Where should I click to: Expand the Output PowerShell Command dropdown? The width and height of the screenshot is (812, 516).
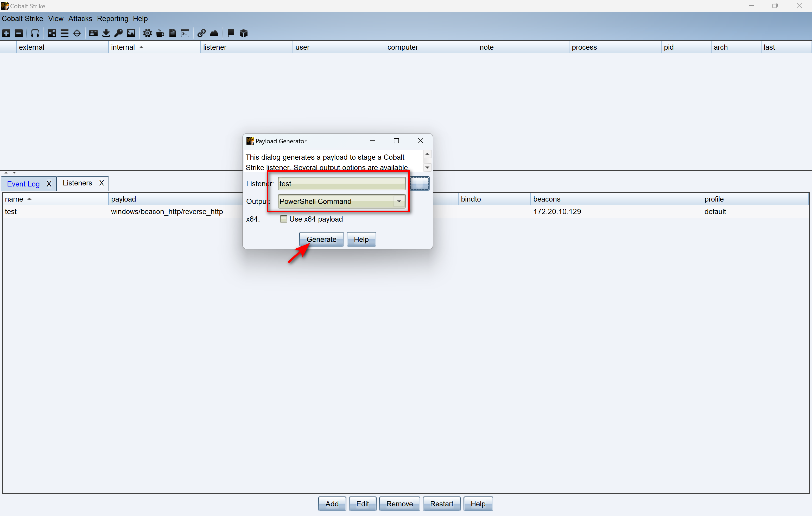click(399, 201)
